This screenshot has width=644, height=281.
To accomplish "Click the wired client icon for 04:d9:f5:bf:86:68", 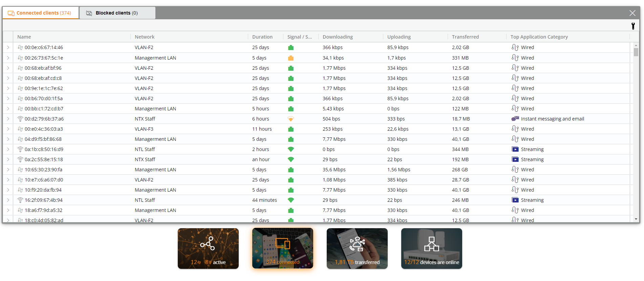I will [20, 139].
